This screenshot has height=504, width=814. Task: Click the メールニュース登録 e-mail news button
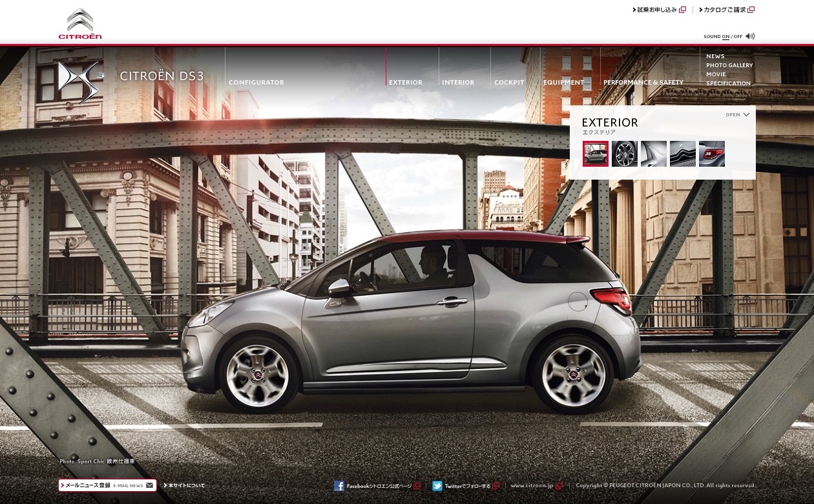click(x=107, y=485)
